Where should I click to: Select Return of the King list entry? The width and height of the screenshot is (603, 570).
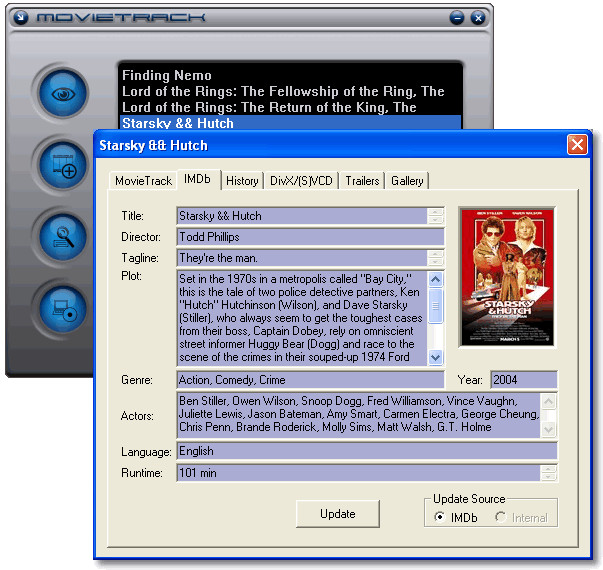(x=291, y=107)
